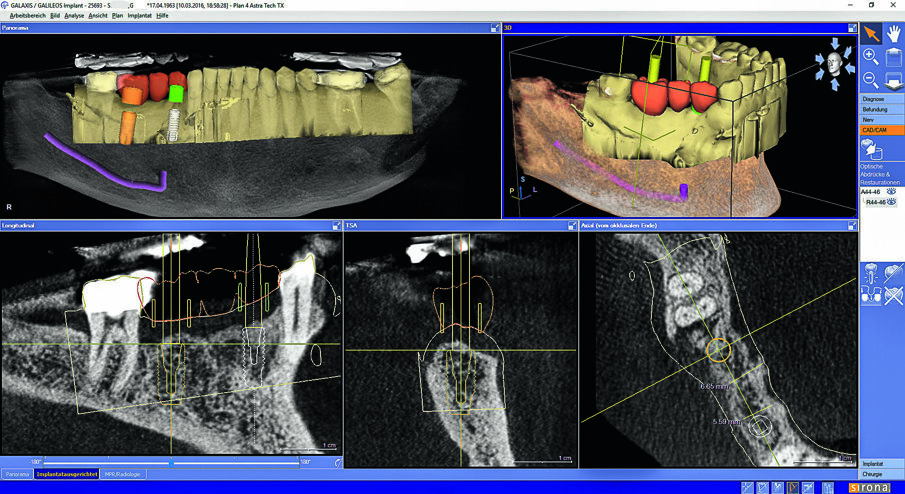The image size is (905, 494).
Task: Click the upper volume slice icon
Action: [893, 58]
